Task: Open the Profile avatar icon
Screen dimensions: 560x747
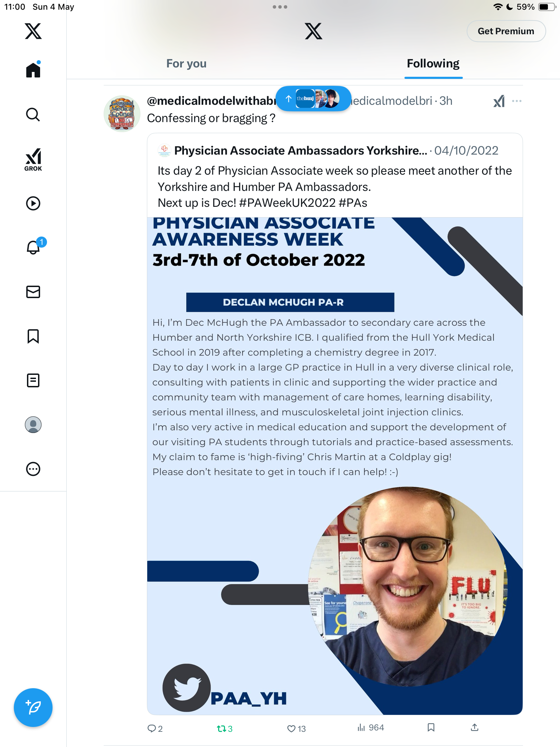Action: coord(33,425)
